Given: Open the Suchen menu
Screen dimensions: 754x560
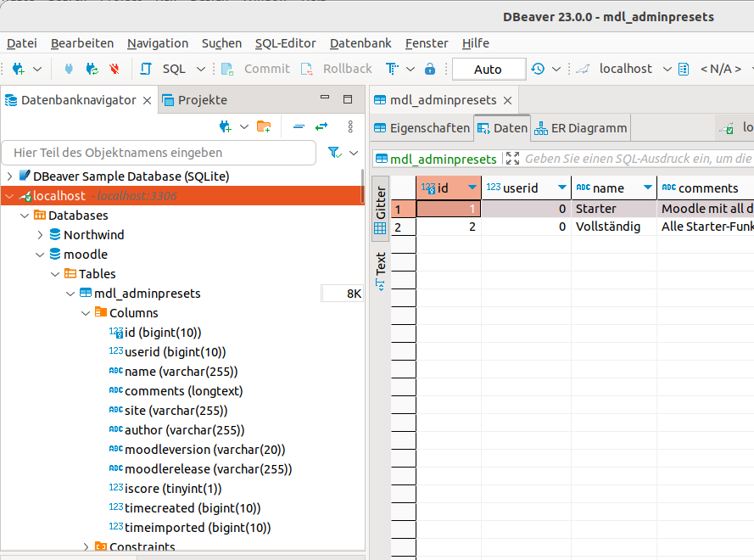Looking at the screenshot, I should click(221, 43).
